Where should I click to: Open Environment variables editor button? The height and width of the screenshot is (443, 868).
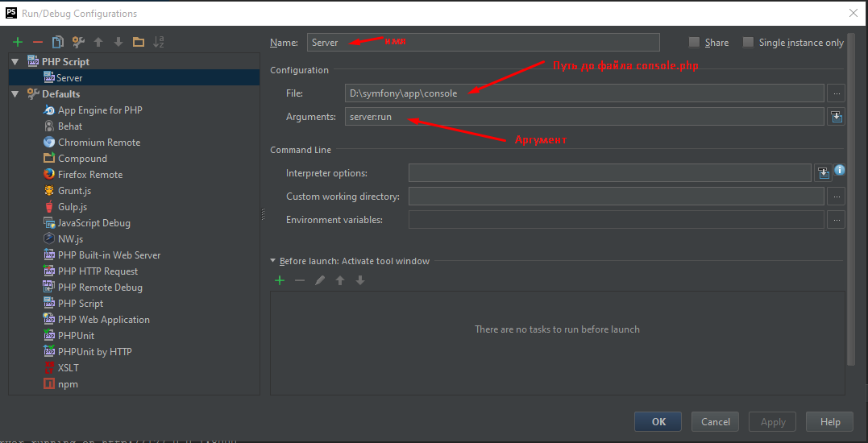coord(837,220)
